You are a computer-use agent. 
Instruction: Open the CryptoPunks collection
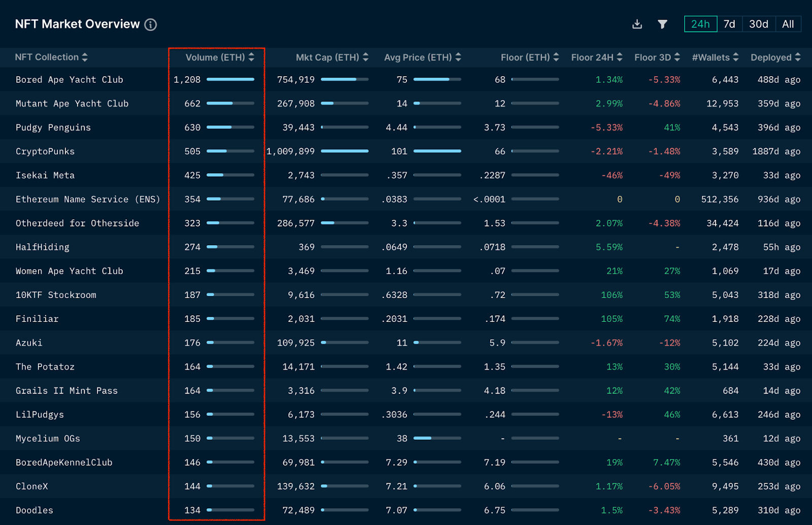(x=45, y=151)
